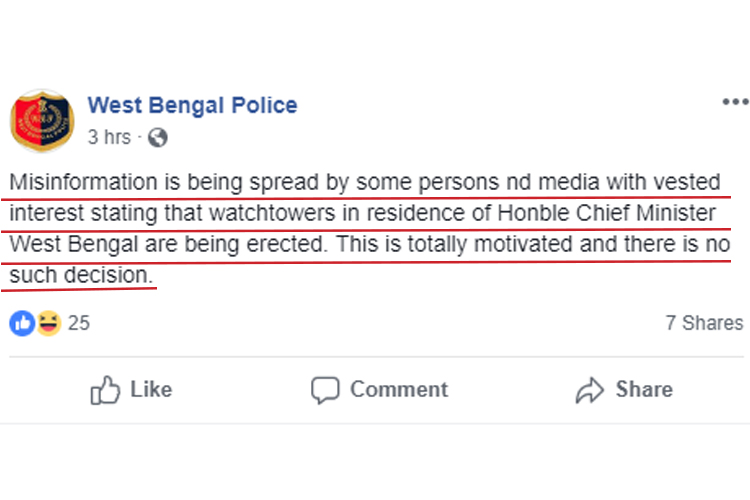Click the "3 hrs" post timestamp
The width and height of the screenshot is (750, 500).
(108, 137)
